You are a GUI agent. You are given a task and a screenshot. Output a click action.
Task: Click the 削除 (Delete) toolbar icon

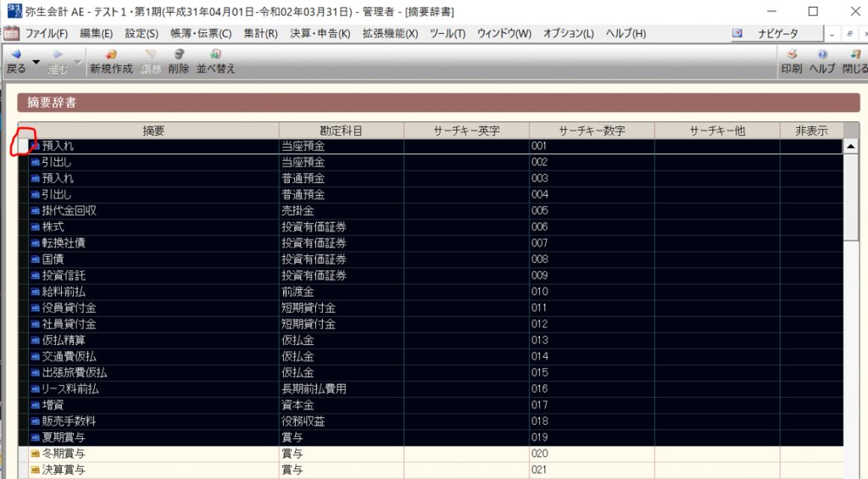[x=179, y=61]
